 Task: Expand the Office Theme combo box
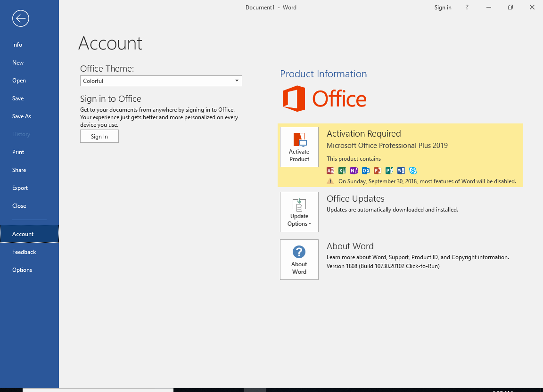tap(161, 81)
